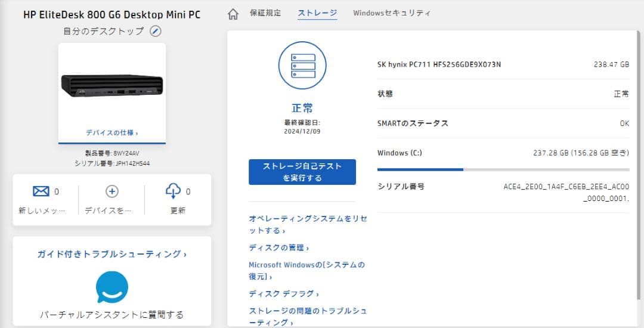Switch to Windowsセキュリティ tab

392,13
